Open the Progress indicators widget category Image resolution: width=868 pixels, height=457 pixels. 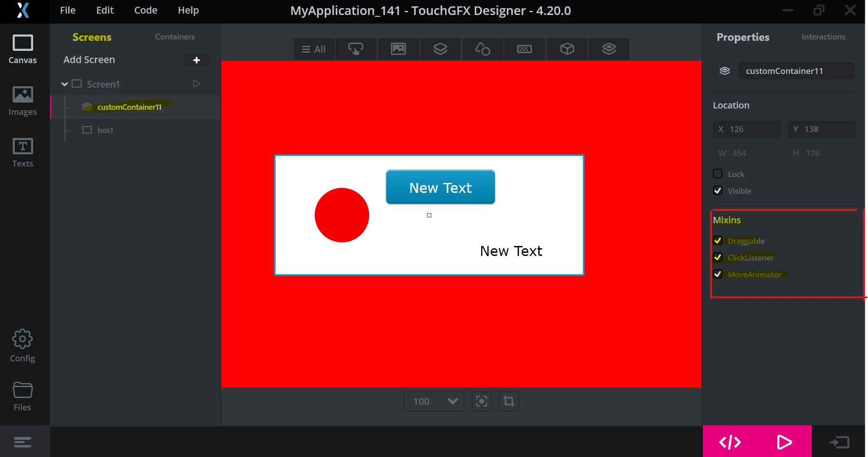525,49
